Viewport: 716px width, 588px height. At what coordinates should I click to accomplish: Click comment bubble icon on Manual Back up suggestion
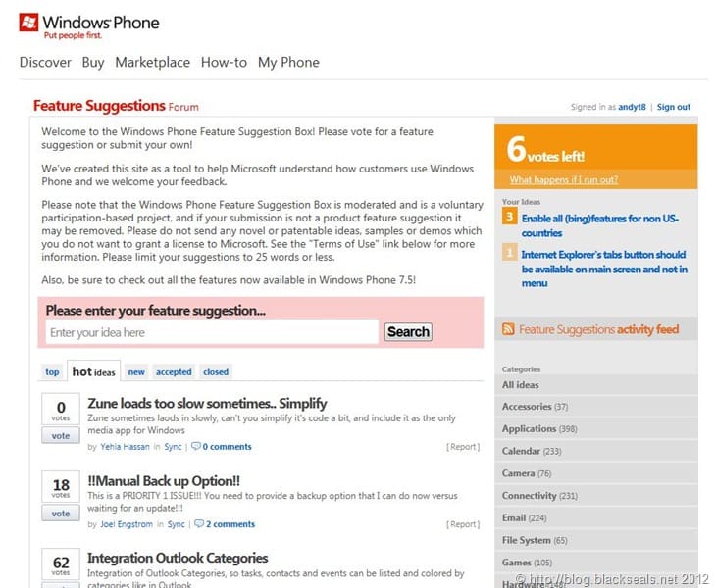point(196,524)
